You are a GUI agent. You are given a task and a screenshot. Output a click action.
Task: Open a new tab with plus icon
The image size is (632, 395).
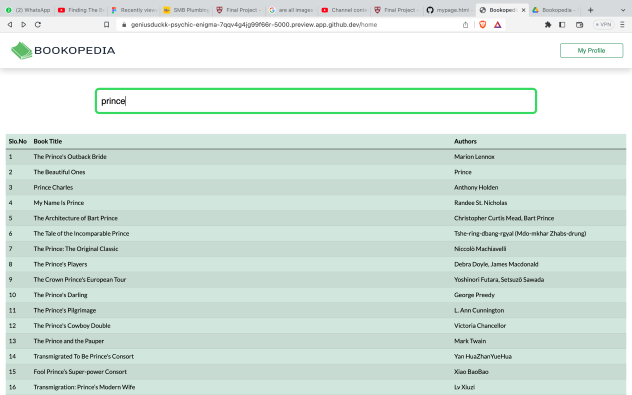pyautogui.click(x=590, y=10)
